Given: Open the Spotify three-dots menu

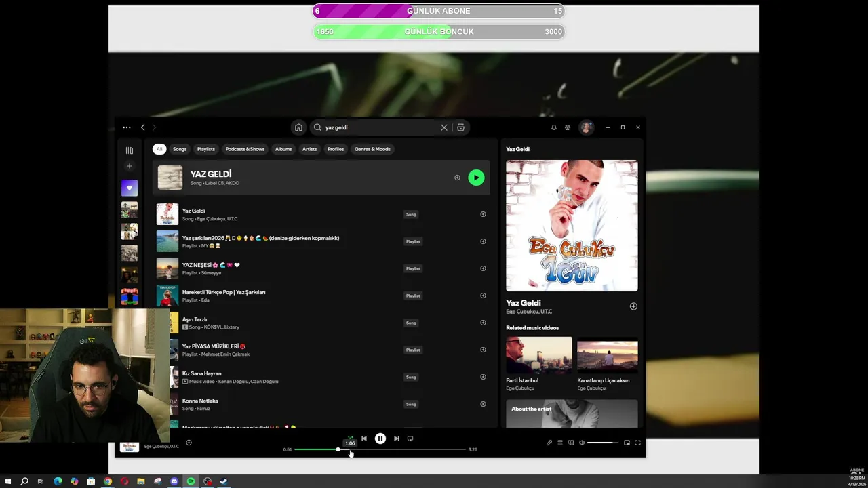Looking at the screenshot, I should pos(127,127).
